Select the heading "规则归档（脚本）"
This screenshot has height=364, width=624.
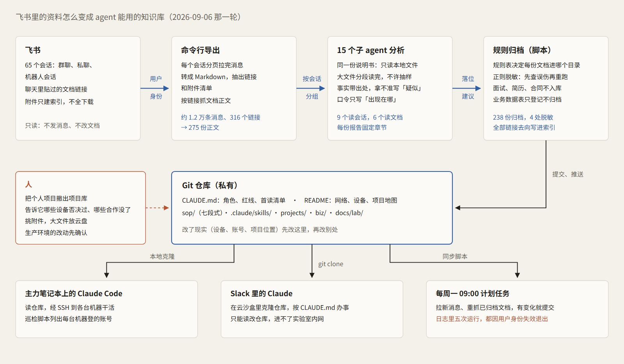522,50
